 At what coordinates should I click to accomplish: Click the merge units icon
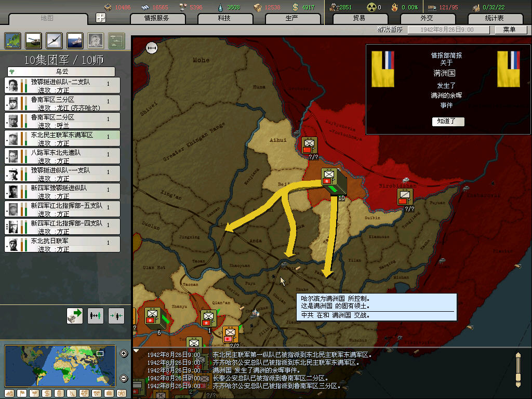pyautogui.click(x=116, y=315)
